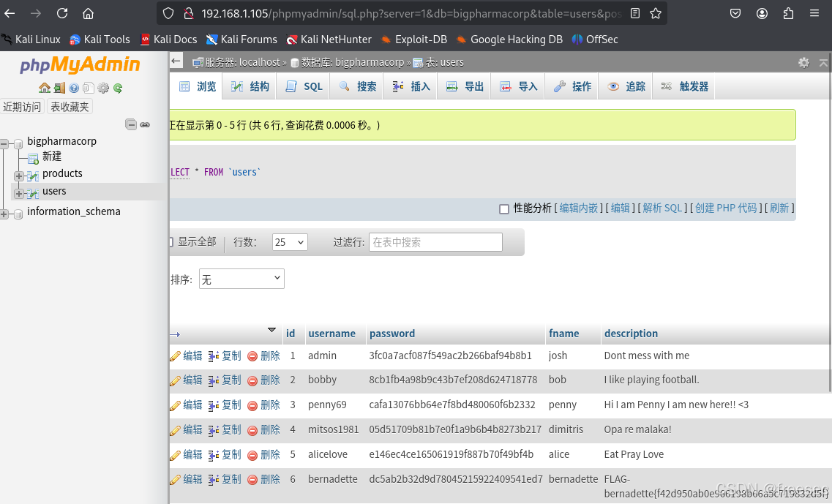Click the new table icon under bigpharmacorp
The image size is (832, 504).
(33, 157)
